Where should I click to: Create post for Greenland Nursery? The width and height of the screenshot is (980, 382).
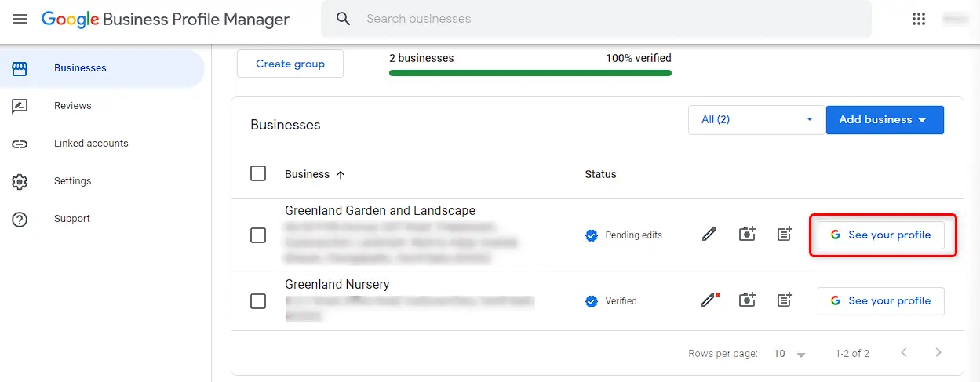pyautogui.click(x=785, y=300)
